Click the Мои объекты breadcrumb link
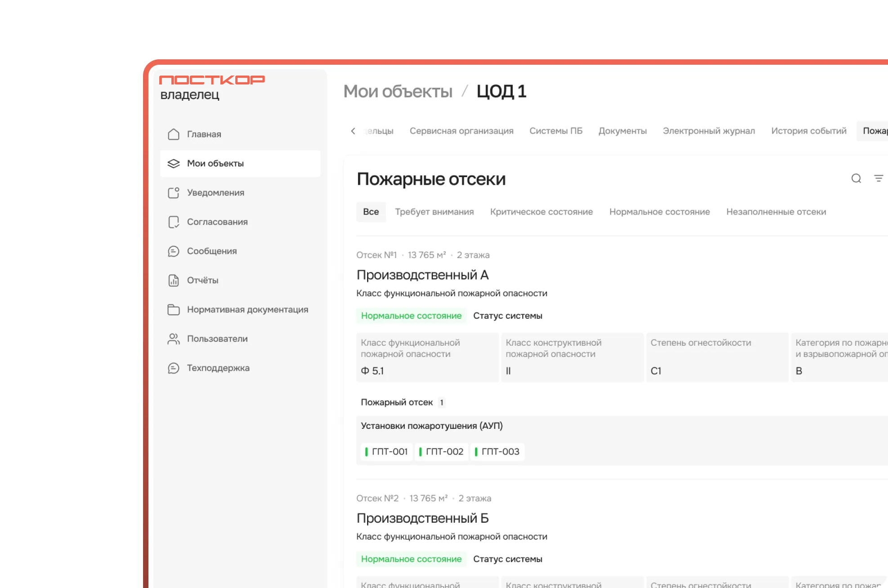Screen dimensions: 888x588 pos(398,91)
